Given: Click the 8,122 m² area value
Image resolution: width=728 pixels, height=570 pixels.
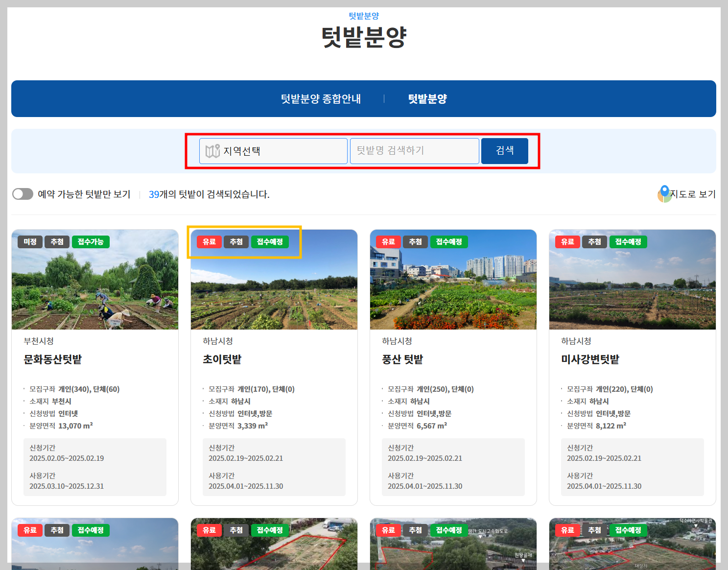Looking at the screenshot, I should tap(611, 426).
